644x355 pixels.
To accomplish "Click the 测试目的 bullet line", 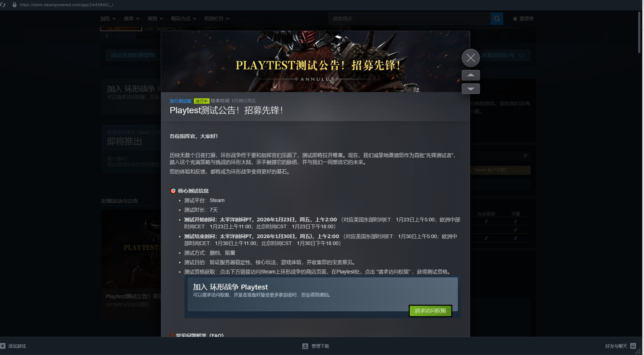I will [270, 262].
